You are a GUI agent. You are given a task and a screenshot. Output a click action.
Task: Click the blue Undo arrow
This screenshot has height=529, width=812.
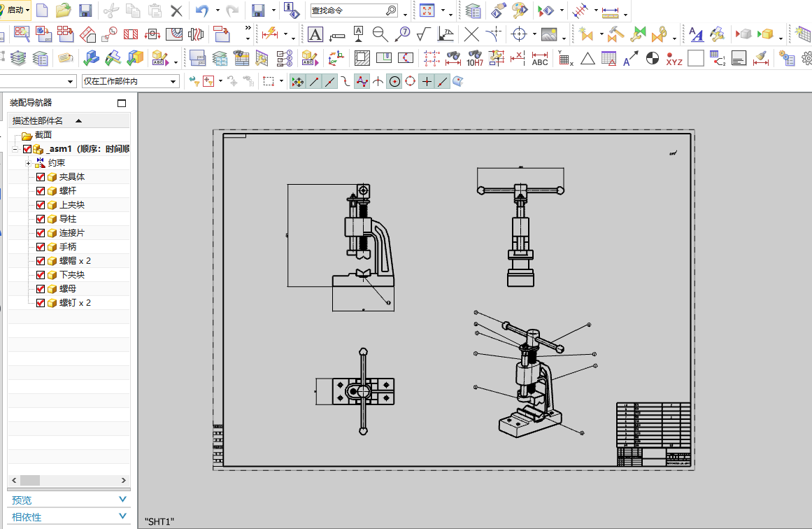click(202, 10)
